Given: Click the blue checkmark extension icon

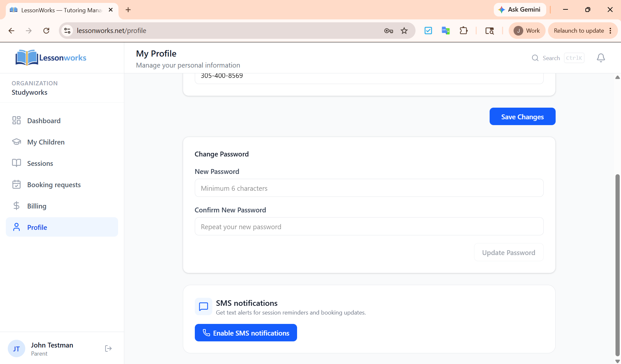Looking at the screenshot, I should click(428, 31).
